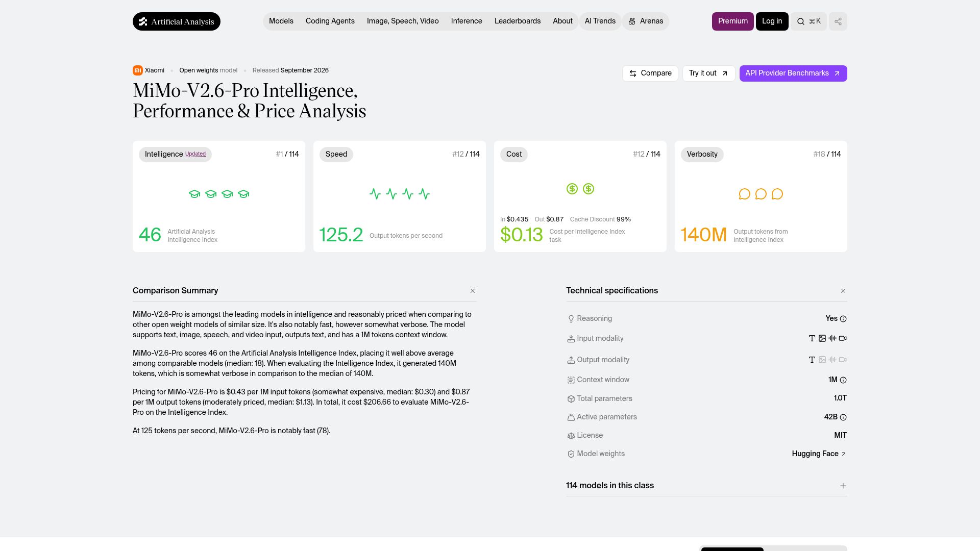Open the search with ⌘K button

coord(809,21)
